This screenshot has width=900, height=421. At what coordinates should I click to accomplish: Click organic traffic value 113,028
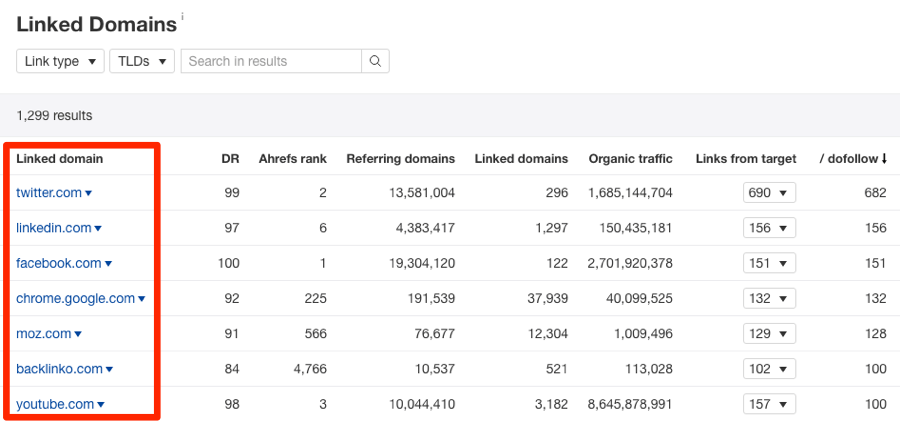pyautogui.click(x=648, y=369)
